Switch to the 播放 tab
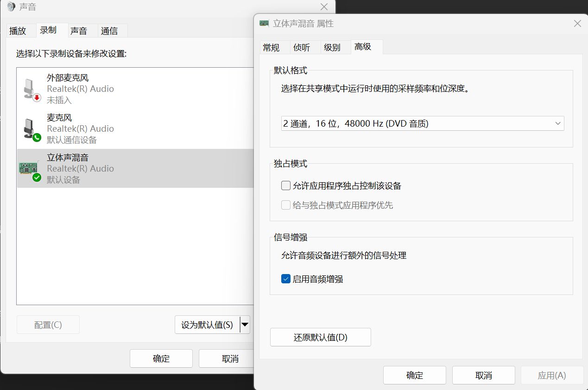This screenshot has width=588, height=390. pyautogui.click(x=19, y=30)
